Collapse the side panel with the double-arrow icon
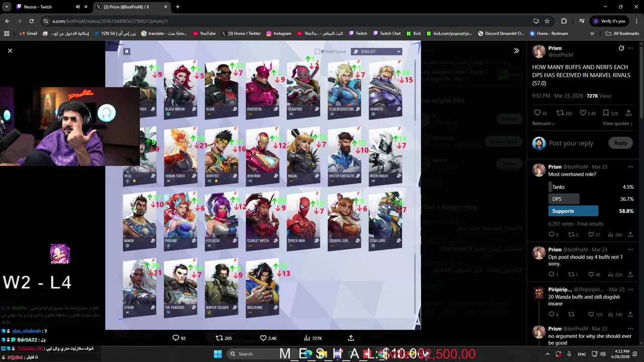 [x=516, y=50]
